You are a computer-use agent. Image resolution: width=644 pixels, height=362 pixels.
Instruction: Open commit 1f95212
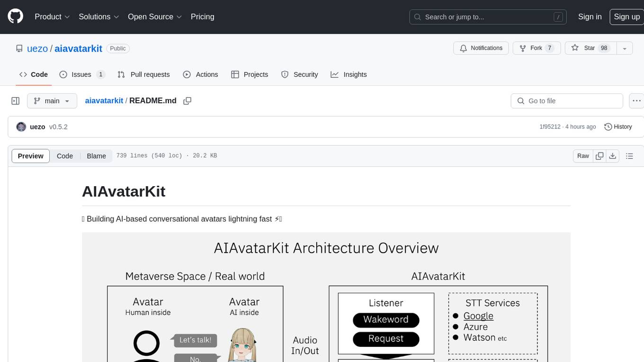[x=550, y=127]
